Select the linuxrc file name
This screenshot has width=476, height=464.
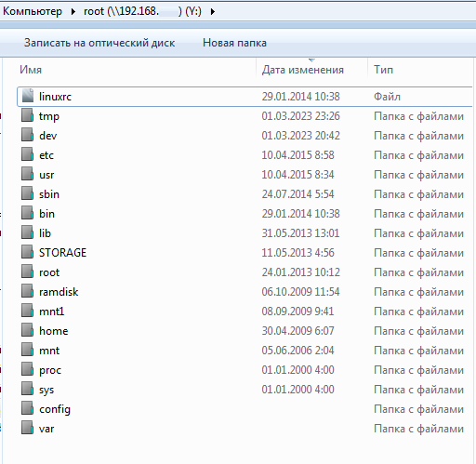(55, 97)
